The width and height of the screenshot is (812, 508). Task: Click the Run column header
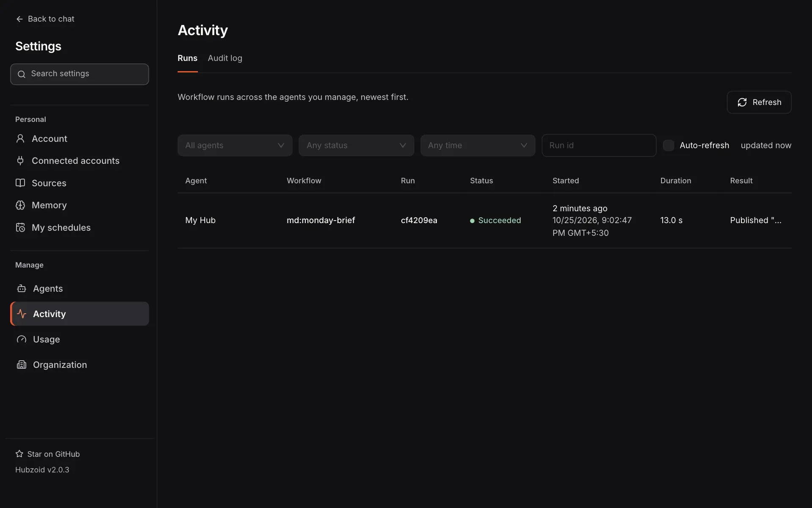coord(408,180)
